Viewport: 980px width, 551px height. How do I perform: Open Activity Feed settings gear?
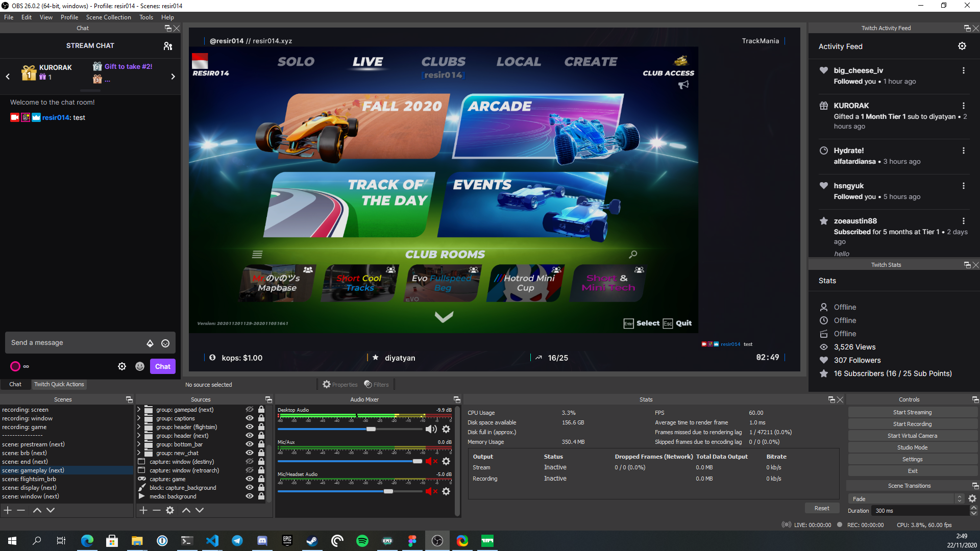962,46
